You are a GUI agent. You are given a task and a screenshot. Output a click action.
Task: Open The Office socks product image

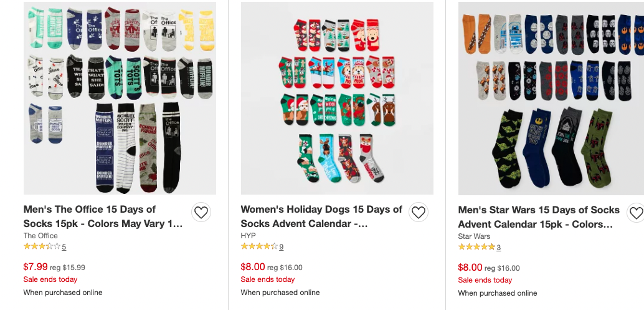tap(120, 98)
